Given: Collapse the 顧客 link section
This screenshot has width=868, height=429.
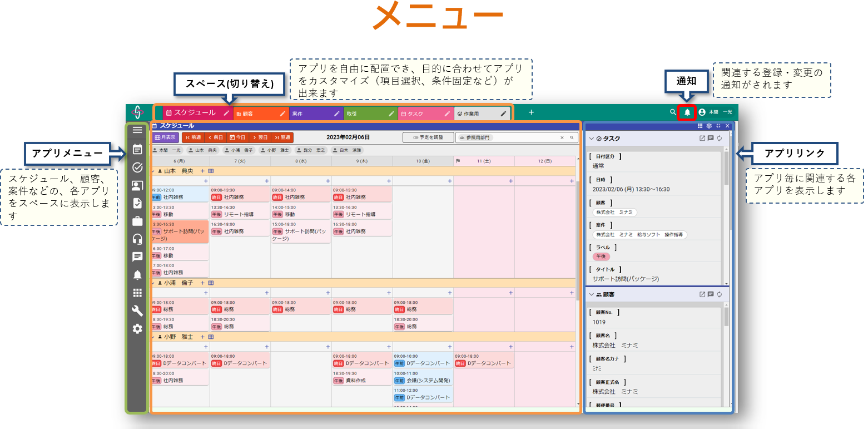Looking at the screenshot, I should click(x=591, y=294).
